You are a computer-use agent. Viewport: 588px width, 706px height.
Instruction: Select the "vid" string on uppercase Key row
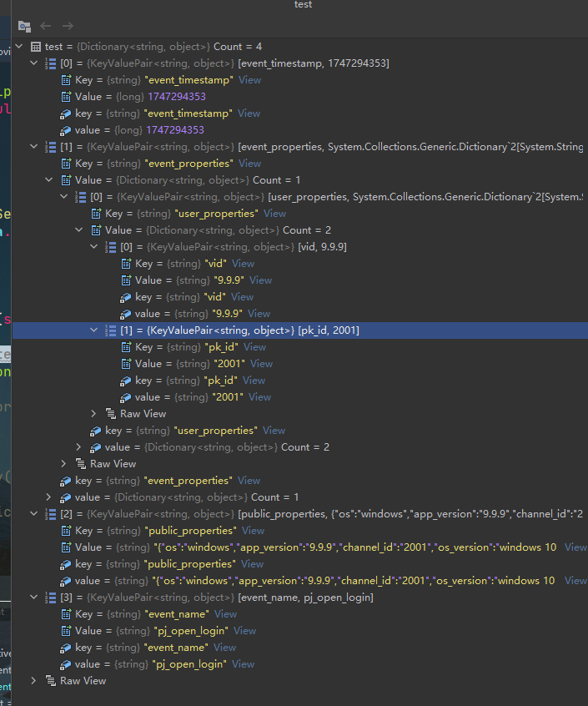click(x=215, y=264)
